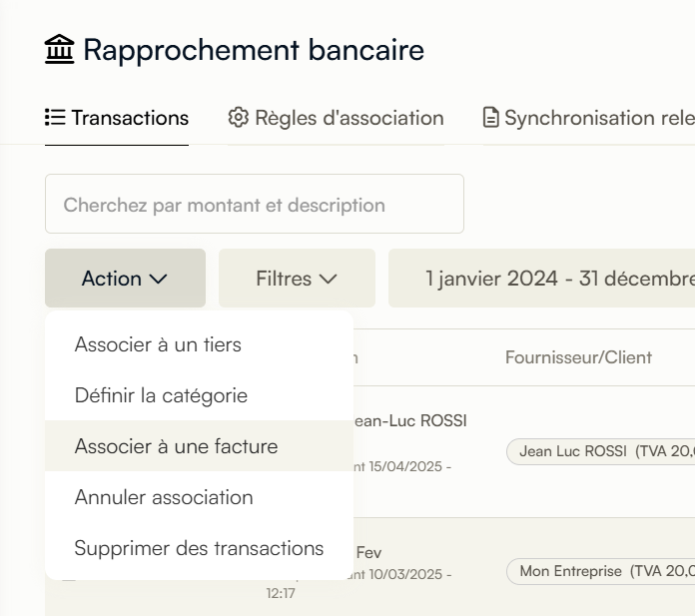Image resolution: width=695 pixels, height=616 pixels.
Task: Select Supprimer des transactions
Action: tap(200, 548)
